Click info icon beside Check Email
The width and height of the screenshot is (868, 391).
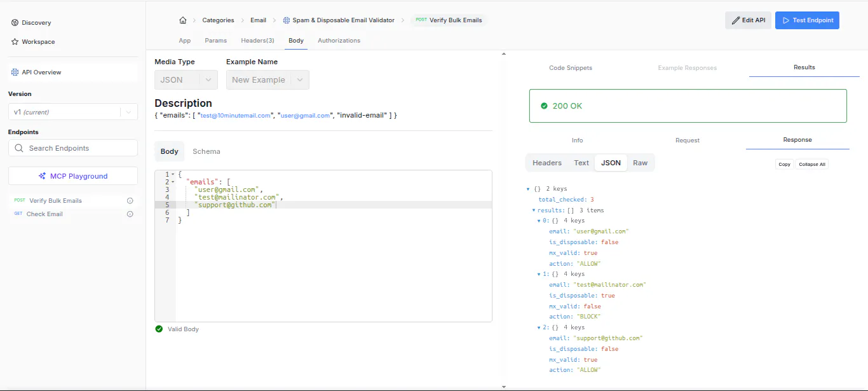click(130, 214)
